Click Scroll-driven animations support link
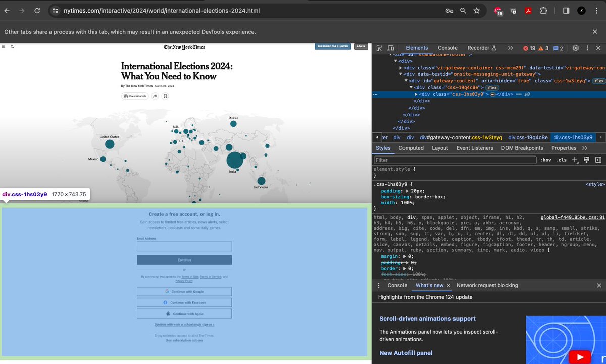 pyautogui.click(x=428, y=318)
